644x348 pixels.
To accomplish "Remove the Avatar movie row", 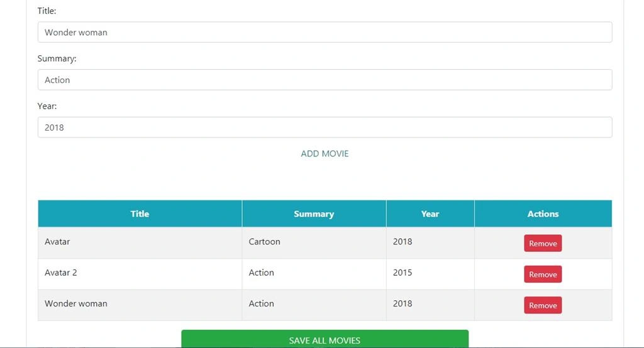I will point(543,243).
